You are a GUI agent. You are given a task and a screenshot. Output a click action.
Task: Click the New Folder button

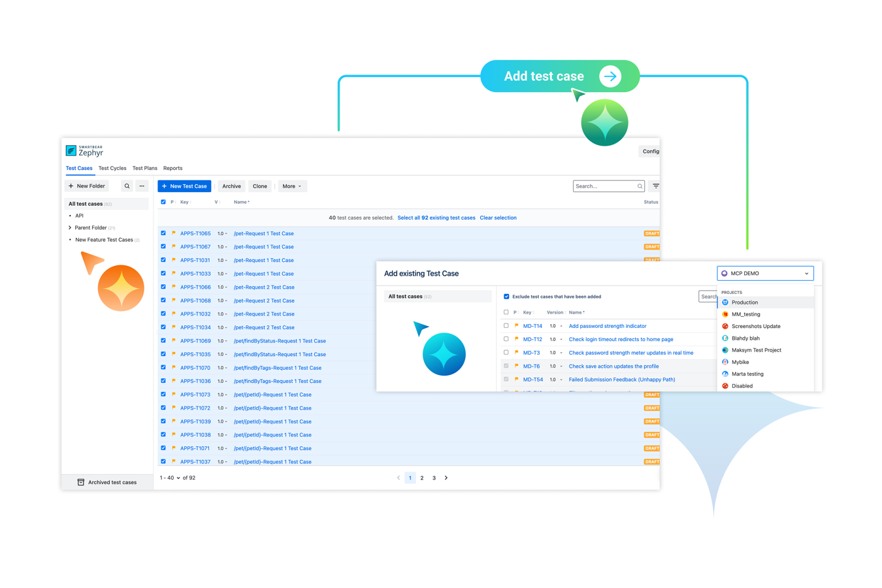coord(87,186)
